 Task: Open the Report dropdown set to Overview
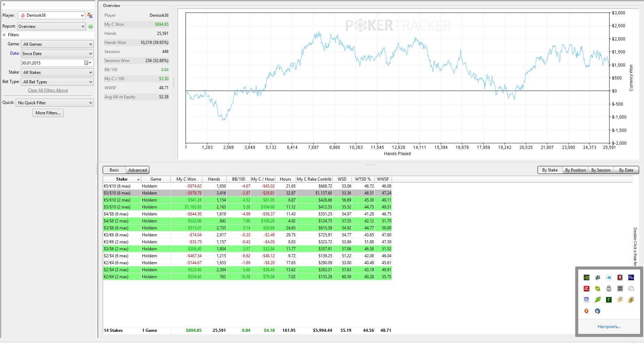pos(51,26)
